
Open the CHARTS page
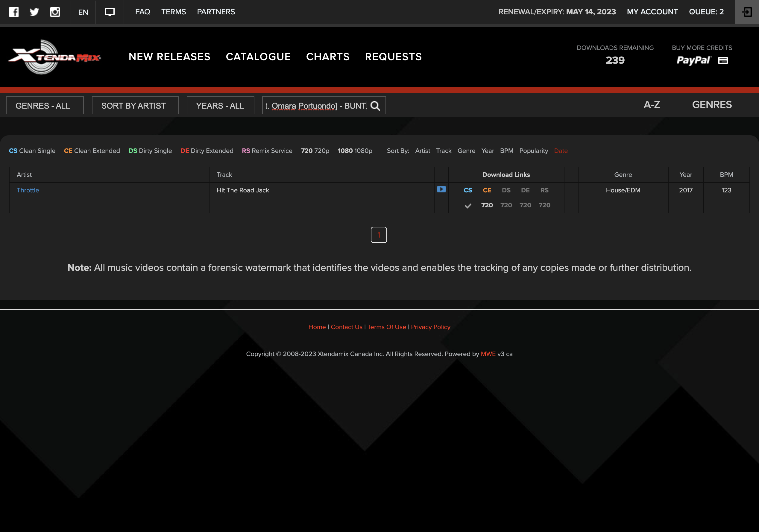tap(328, 57)
